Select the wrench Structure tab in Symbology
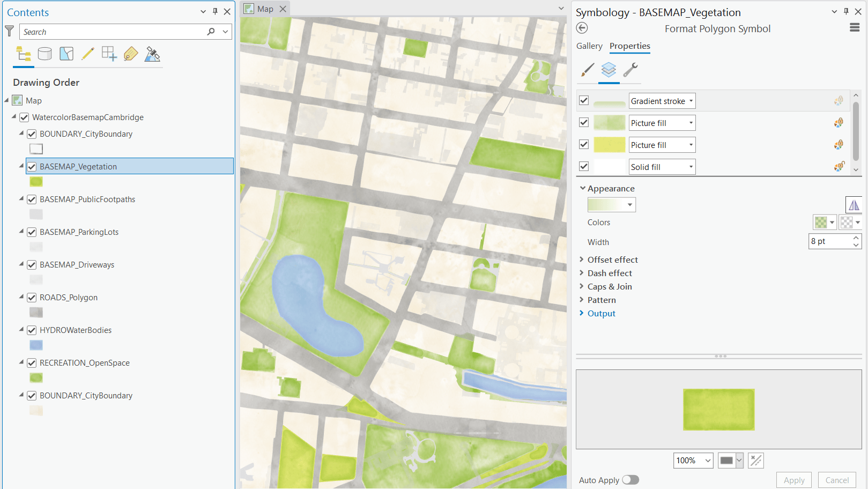 coord(631,70)
